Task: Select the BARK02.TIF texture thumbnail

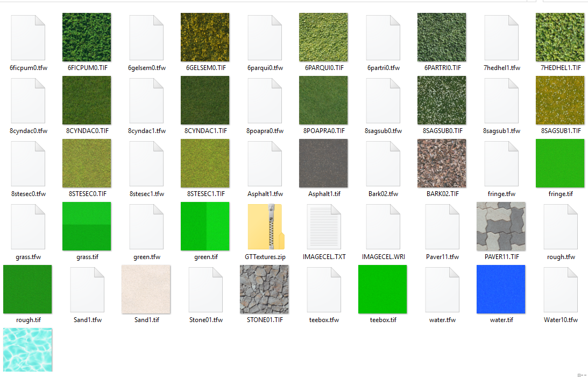Action: pyautogui.click(x=442, y=163)
